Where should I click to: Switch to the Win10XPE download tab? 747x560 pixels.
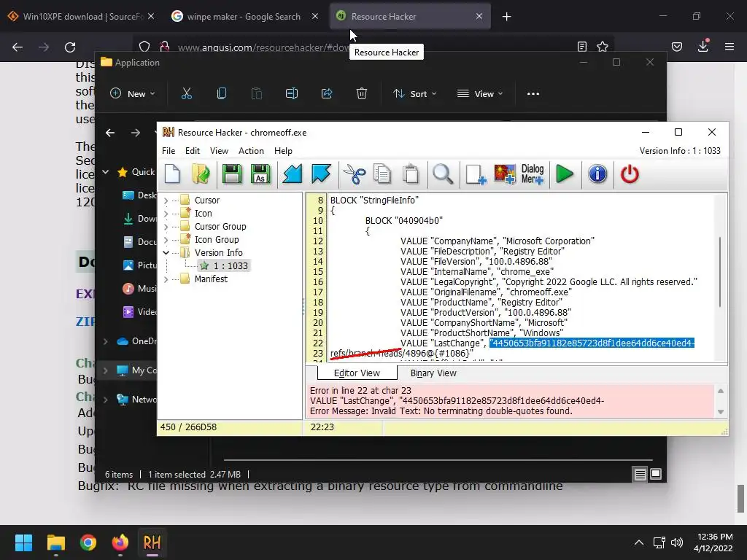[82, 16]
